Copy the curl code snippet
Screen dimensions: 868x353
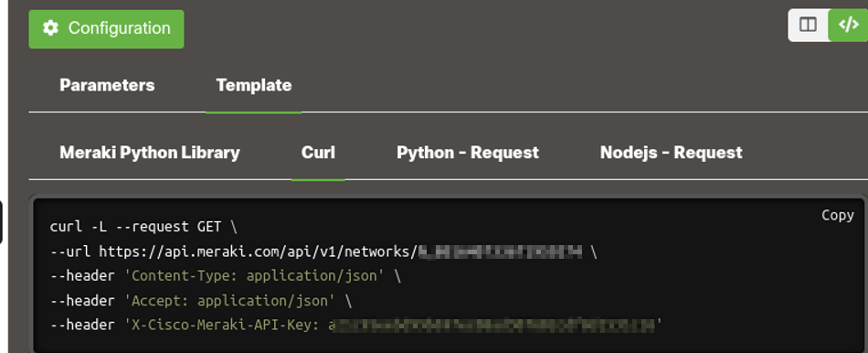tap(837, 215)
